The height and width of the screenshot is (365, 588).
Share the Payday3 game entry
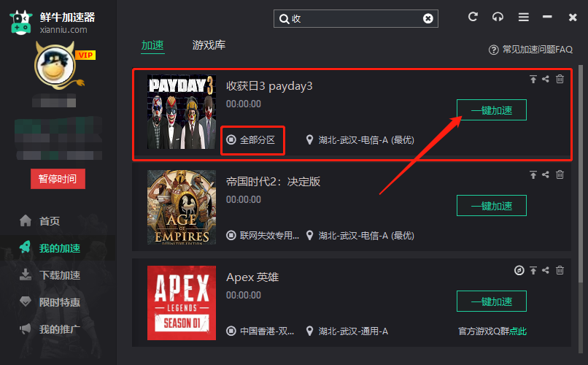pos(546,79)
